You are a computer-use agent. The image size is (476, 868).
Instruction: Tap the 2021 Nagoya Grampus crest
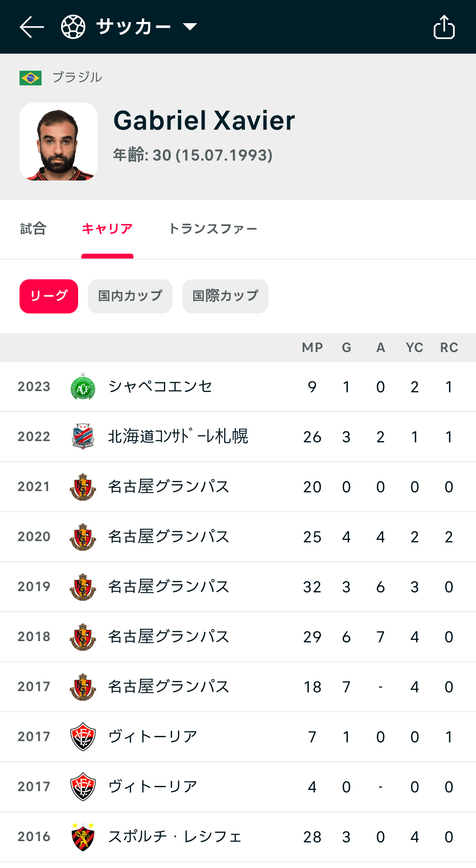[x=83, y=487]
